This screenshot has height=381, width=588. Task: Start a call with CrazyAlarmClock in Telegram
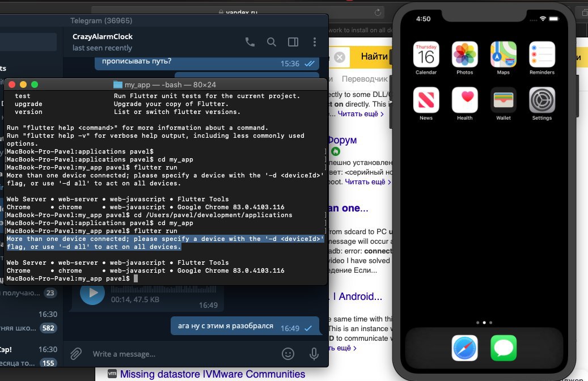249,42
